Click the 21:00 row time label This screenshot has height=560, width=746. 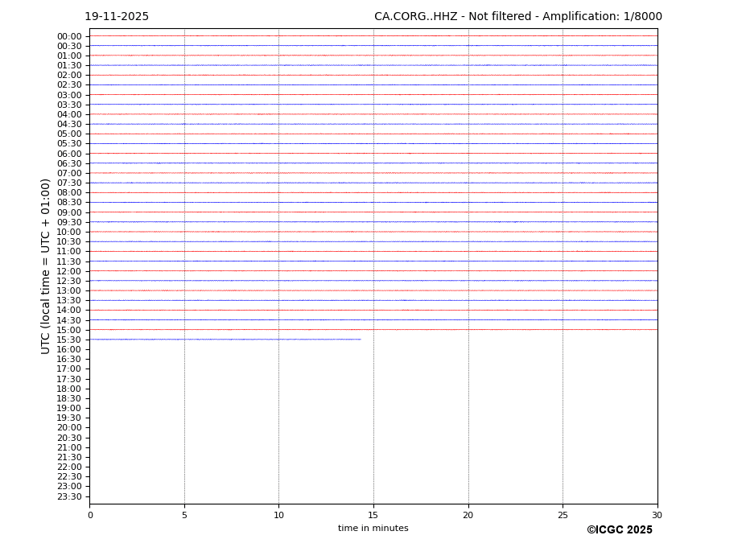coord(69,447)
